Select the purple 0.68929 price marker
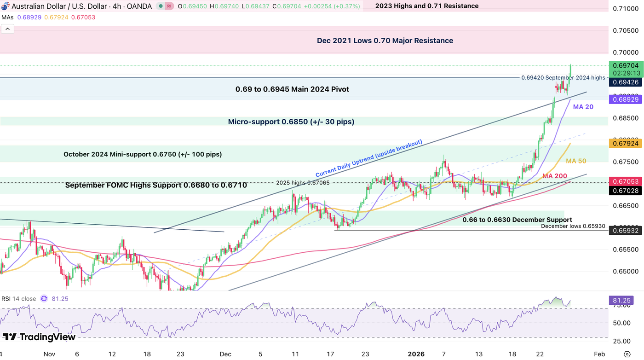The width and height of the screenshot is (644, 360). (x=625, y=99)
